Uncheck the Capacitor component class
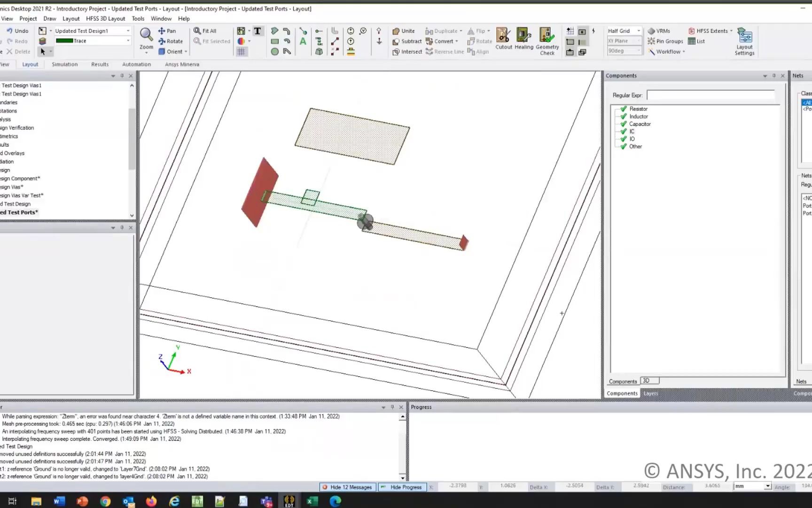Image resolution: width=812 pixels, height=508 pixels. [622, 124]
